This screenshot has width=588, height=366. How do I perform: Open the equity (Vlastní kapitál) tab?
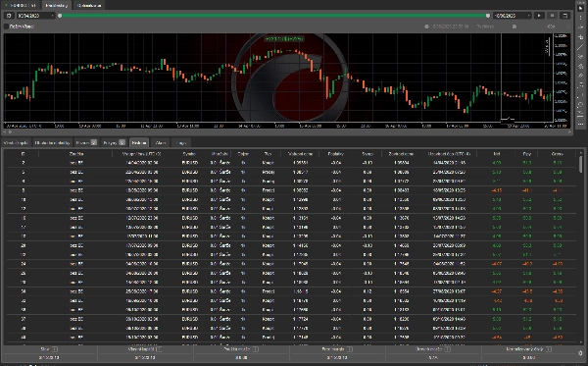16,142
